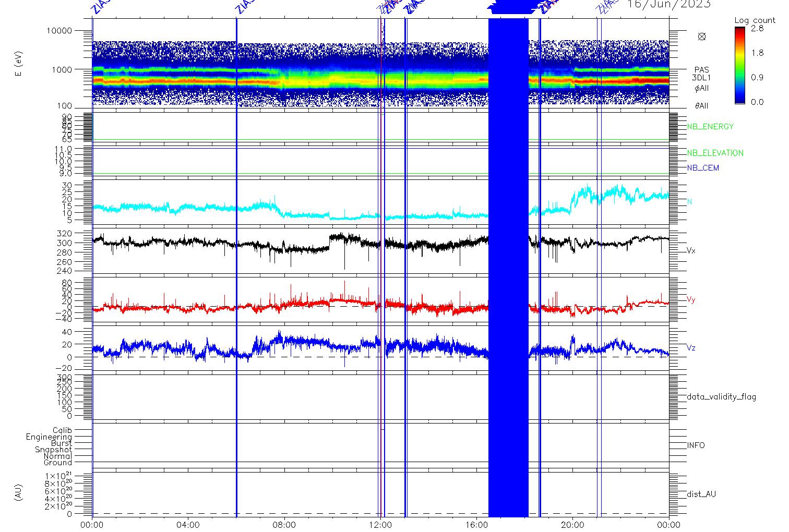Click the circled-cross symbol above PAS
The height and width of the screenshot is (532, 789).
coord(702,37)
